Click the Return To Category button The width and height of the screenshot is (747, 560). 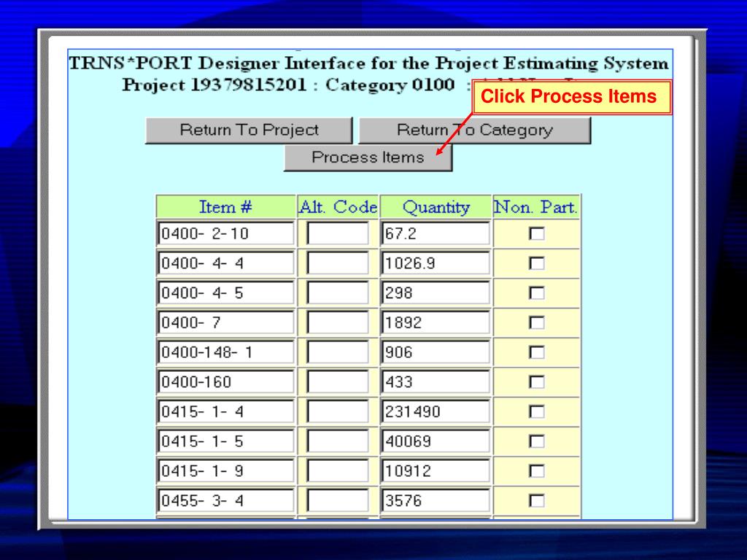click(474, 130)
